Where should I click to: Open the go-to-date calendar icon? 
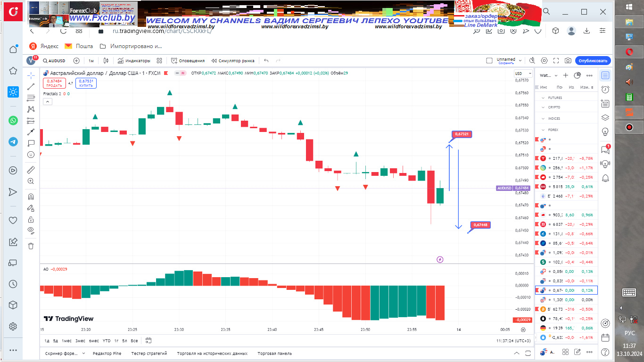click(149, 340)
